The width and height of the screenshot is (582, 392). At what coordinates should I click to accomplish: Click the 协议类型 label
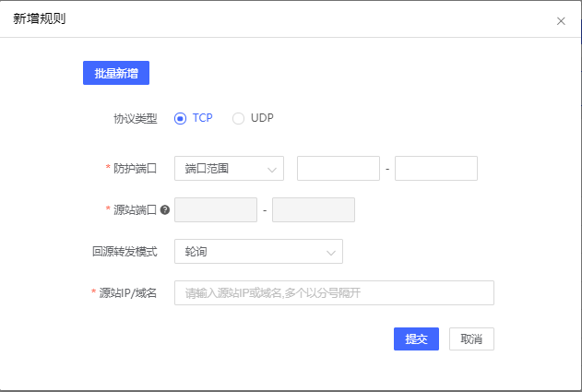click(x=136, y=119)
